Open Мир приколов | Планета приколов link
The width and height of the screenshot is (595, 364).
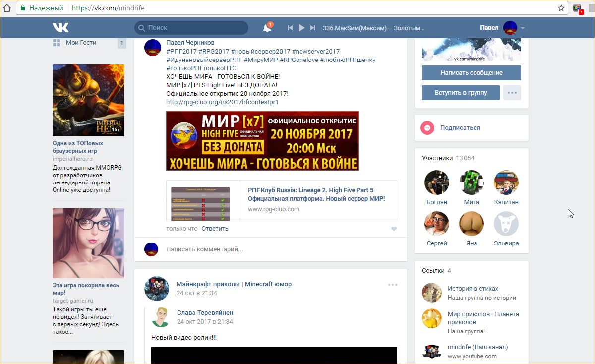pyautogui.click(x=483, y=318)
